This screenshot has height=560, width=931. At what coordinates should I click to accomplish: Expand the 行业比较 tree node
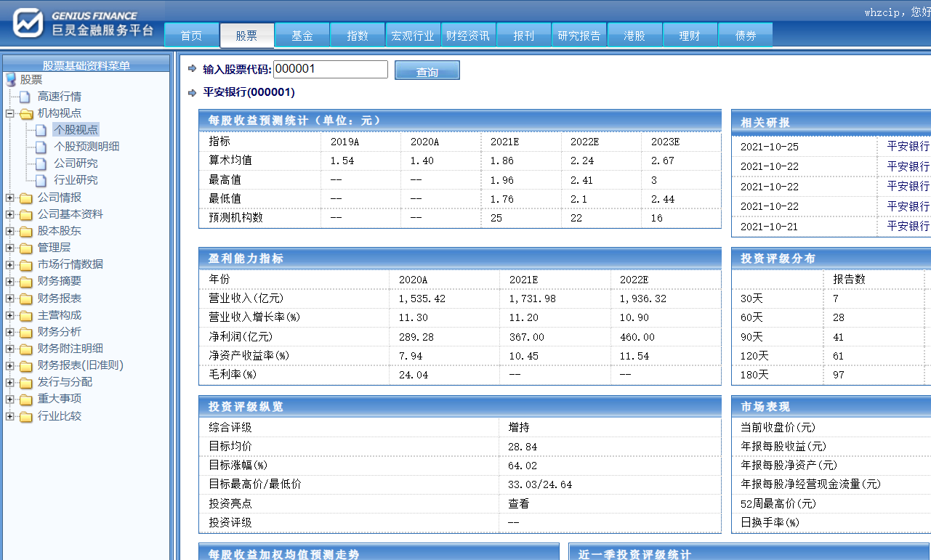tap(9, 416)
